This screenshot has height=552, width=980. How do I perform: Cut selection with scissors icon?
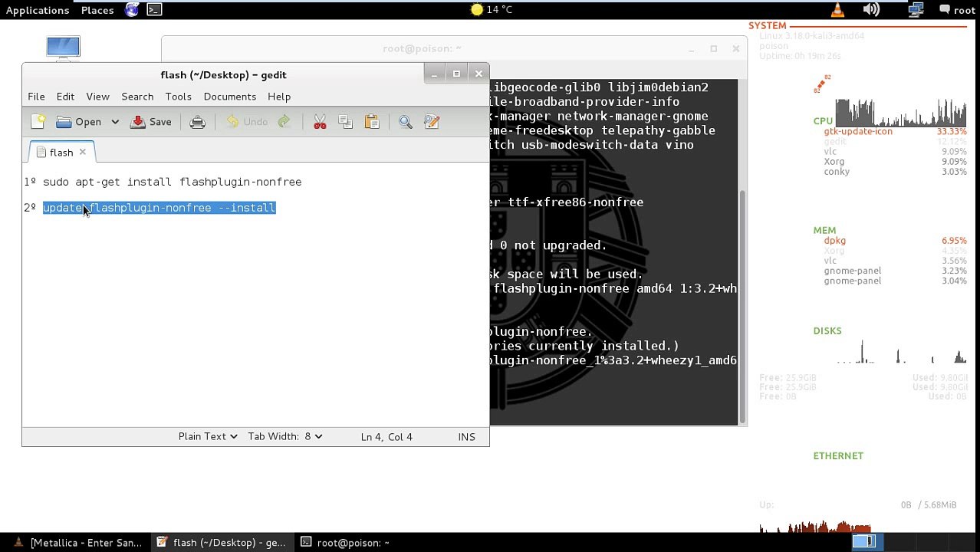(320, 122)
